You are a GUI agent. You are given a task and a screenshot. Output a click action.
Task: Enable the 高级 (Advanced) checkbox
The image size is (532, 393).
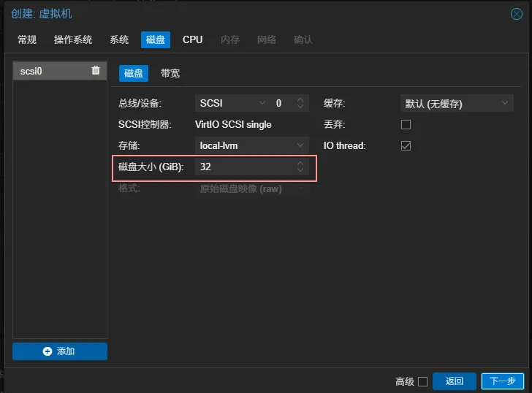click(422, 381)
